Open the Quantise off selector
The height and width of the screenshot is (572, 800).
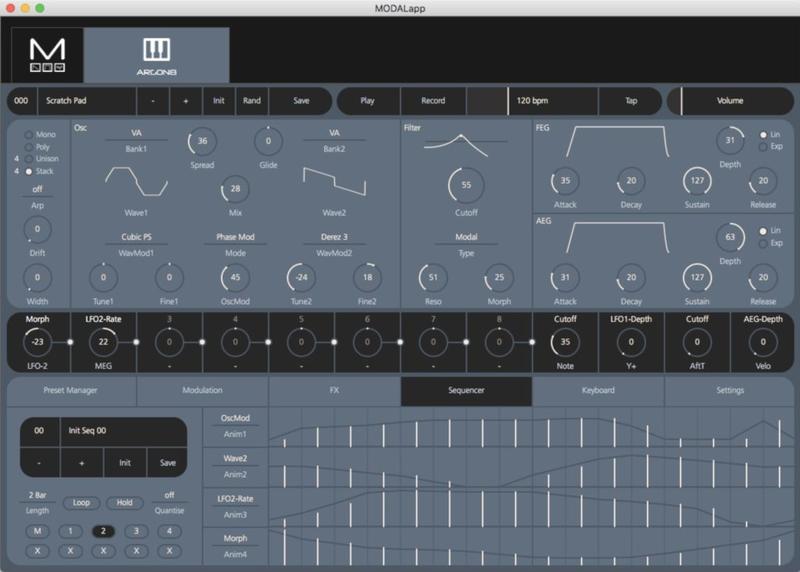(169, 495)
